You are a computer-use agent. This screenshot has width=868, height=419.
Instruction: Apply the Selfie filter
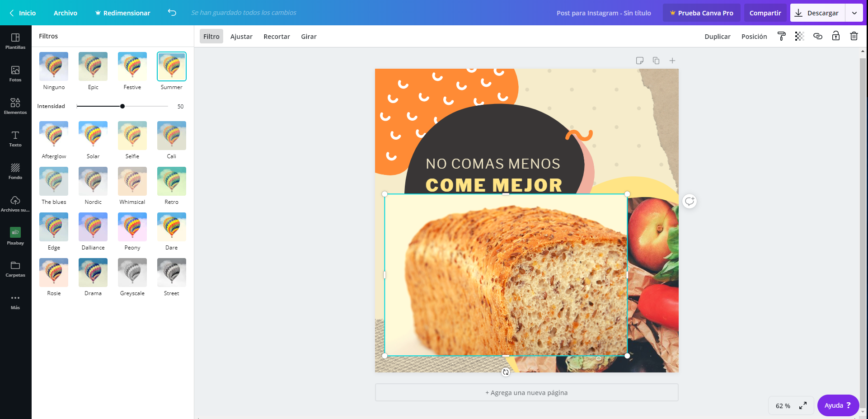pos(132,136)
